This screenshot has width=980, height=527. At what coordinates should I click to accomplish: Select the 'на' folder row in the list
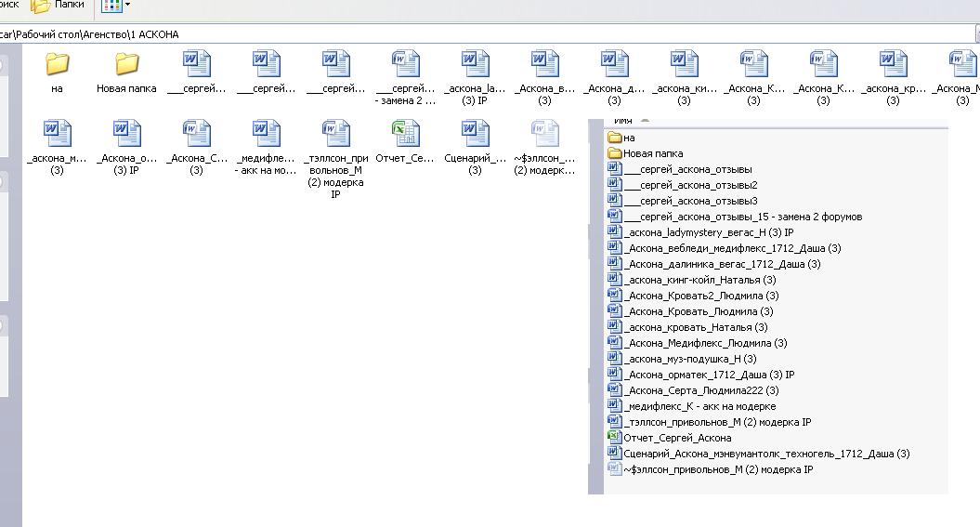click(x=621, y=138)
